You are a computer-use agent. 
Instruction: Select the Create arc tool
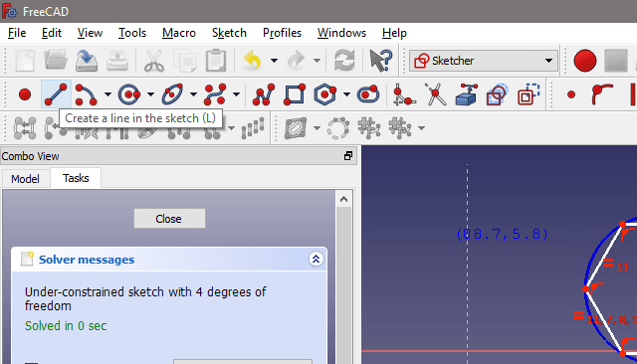pos(87,94)
